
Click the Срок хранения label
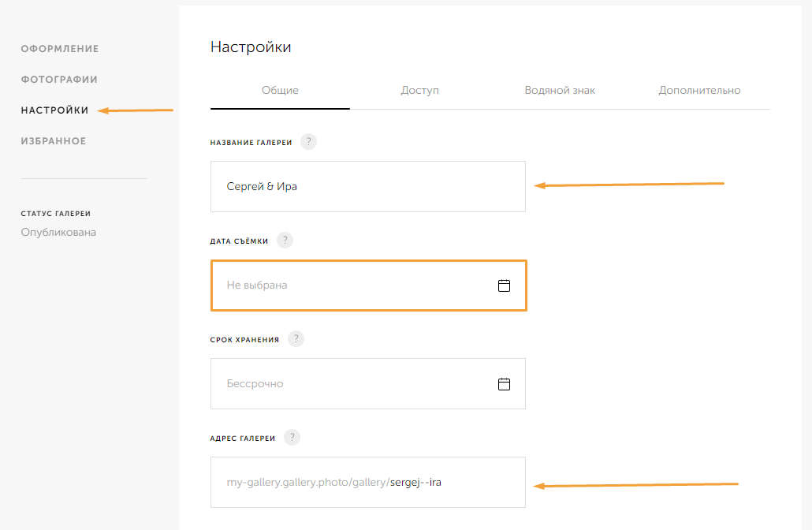click(x=244, y=340)
